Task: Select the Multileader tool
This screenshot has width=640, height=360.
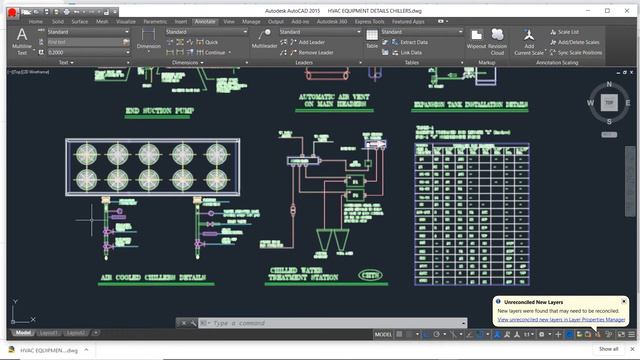Action: 264,39
